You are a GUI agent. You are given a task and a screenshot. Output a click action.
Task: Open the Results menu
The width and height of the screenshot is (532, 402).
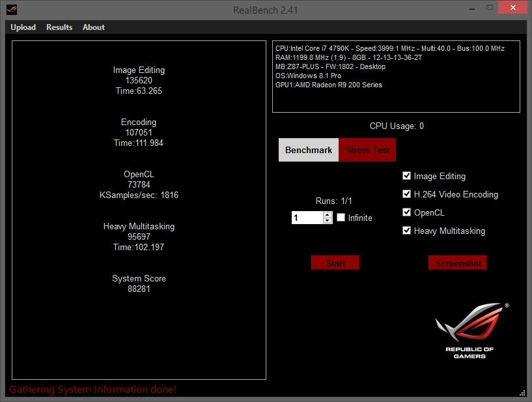pos(59,27)
